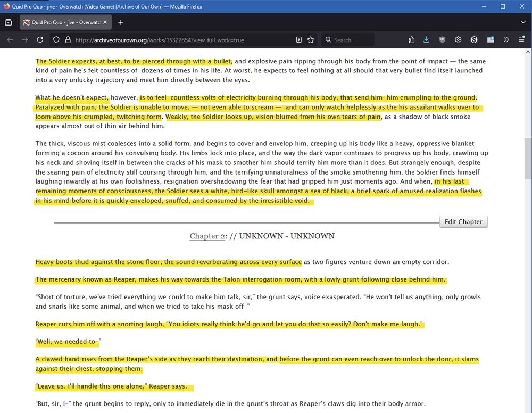Select the "Quid Pro Quo - jive" tab

click(x=64, y=22)
